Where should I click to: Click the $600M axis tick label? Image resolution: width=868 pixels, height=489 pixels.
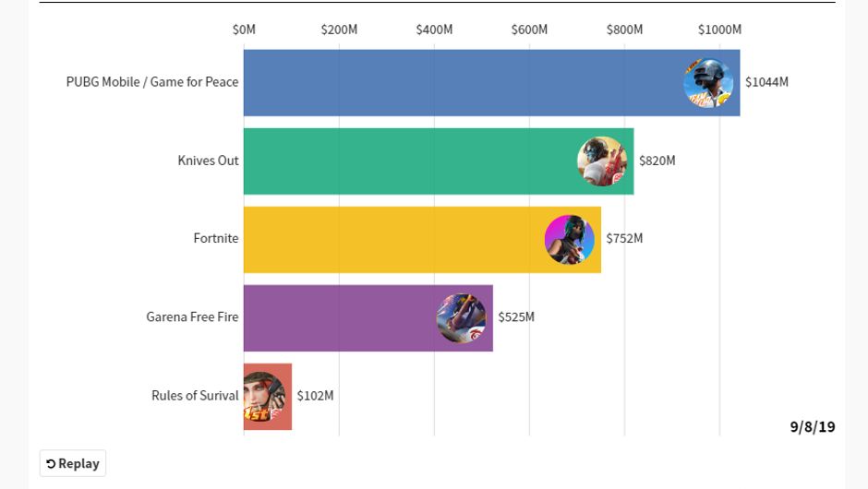point(529,30)
